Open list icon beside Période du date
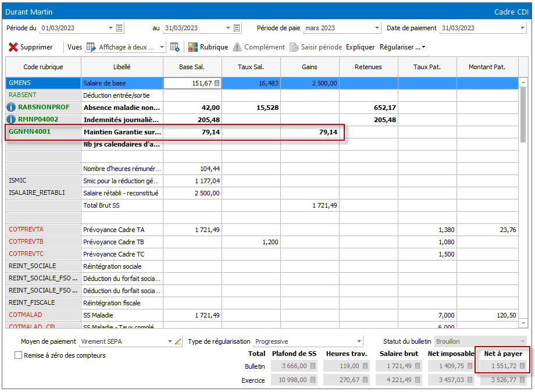 tap(119, 28)
